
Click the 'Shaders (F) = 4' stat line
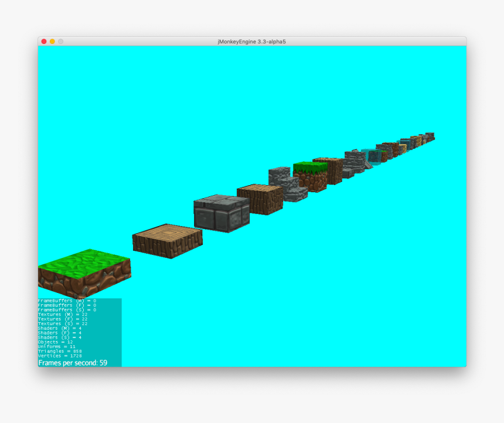point(60,333)
